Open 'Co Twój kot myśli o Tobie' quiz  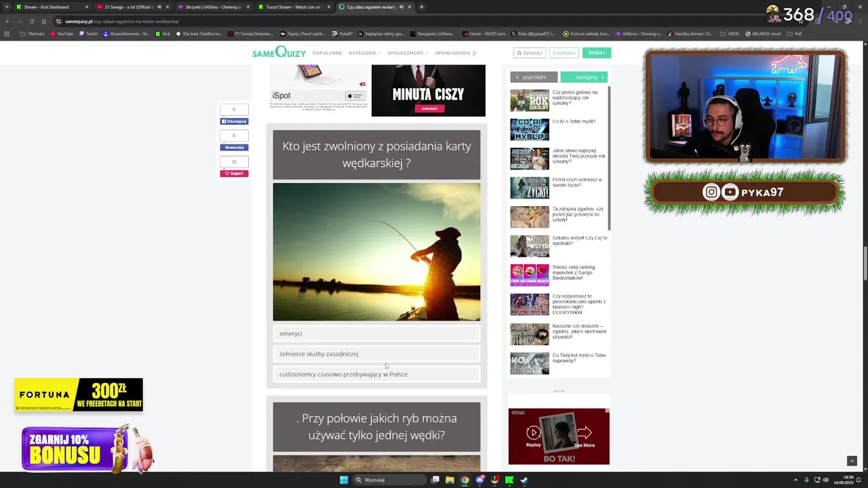coord(579,358)
